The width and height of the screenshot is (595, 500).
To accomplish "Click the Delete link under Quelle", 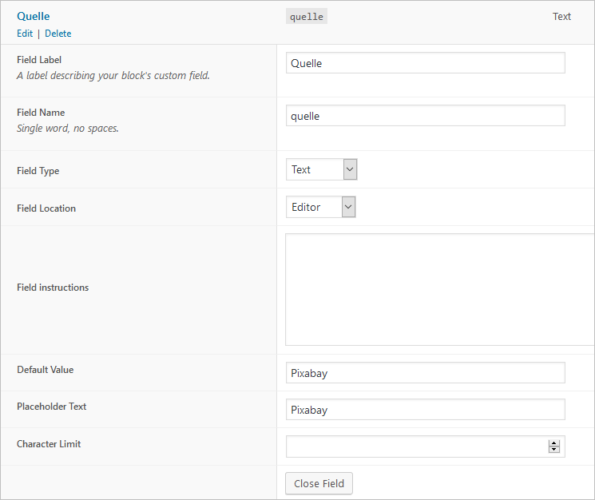I will coord(58,33).
